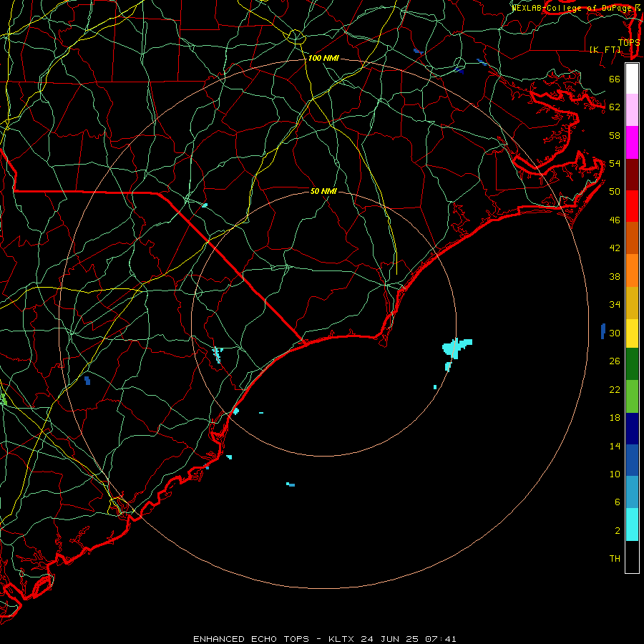
Task: Click the legend value "62"
Action: coord(615,107)
